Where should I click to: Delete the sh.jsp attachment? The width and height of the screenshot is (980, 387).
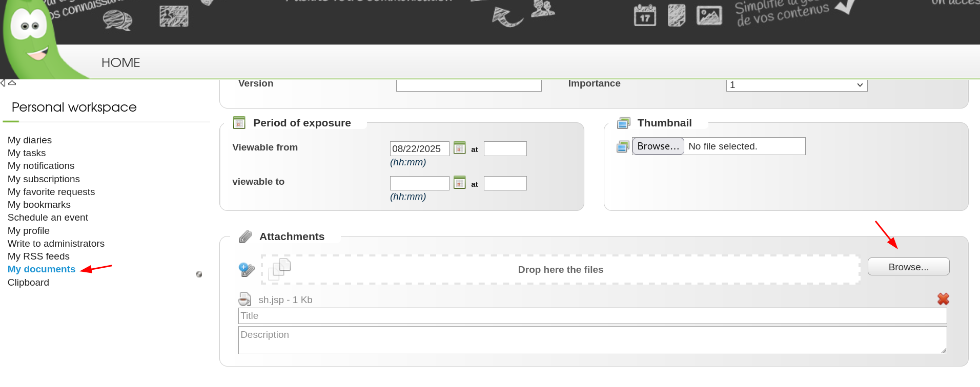[x=943, y=299]
